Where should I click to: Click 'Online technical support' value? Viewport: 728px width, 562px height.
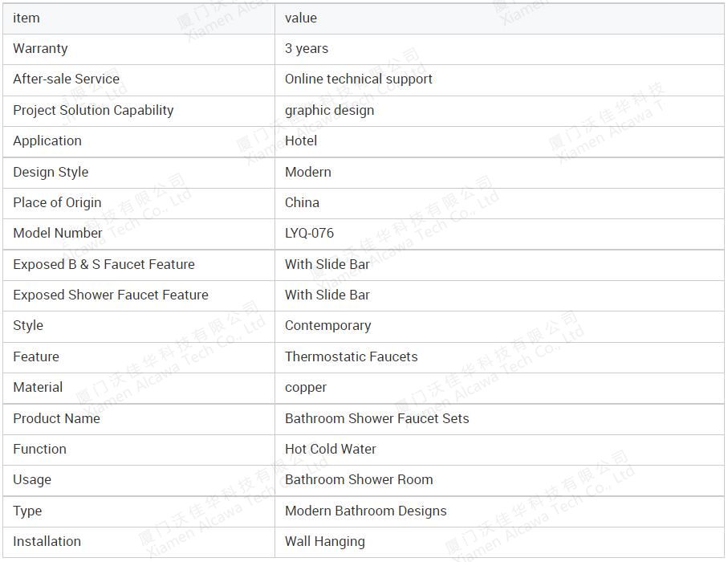(359, 79)
